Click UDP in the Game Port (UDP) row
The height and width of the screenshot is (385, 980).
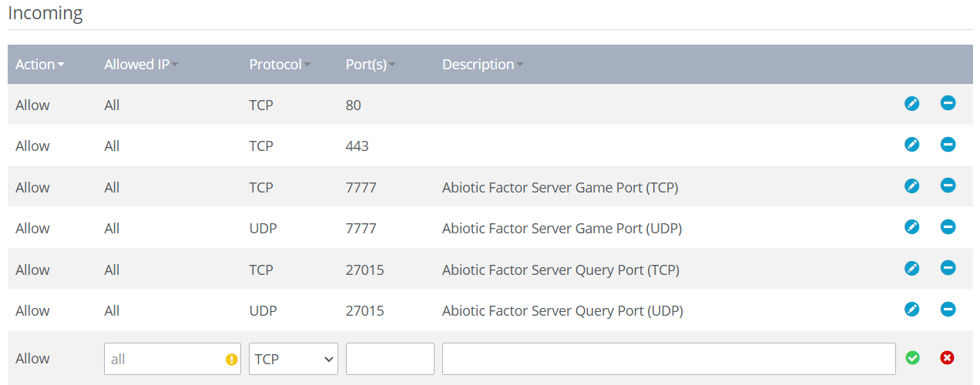tap(263, 229)
